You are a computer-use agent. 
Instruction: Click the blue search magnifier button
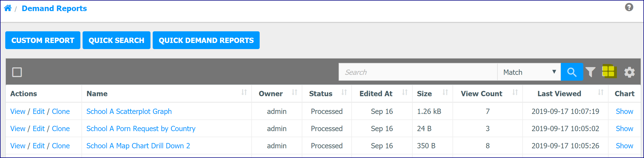572,72
